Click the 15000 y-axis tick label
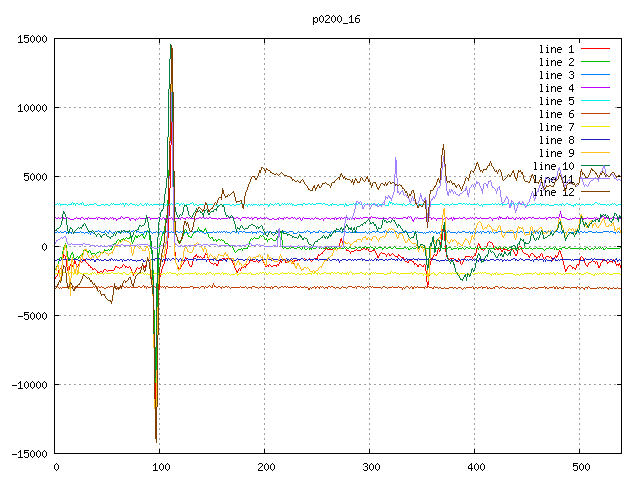 point(32,39)
